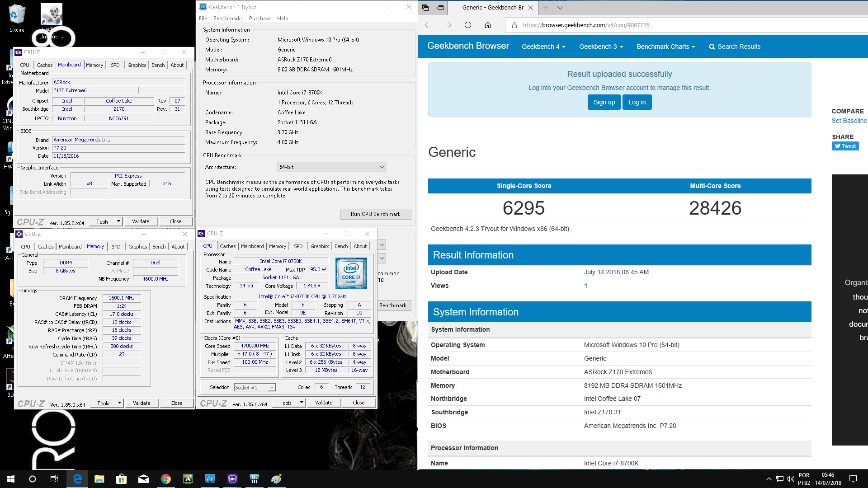Click the volume speaker tray icon

[x=790, y=479]
